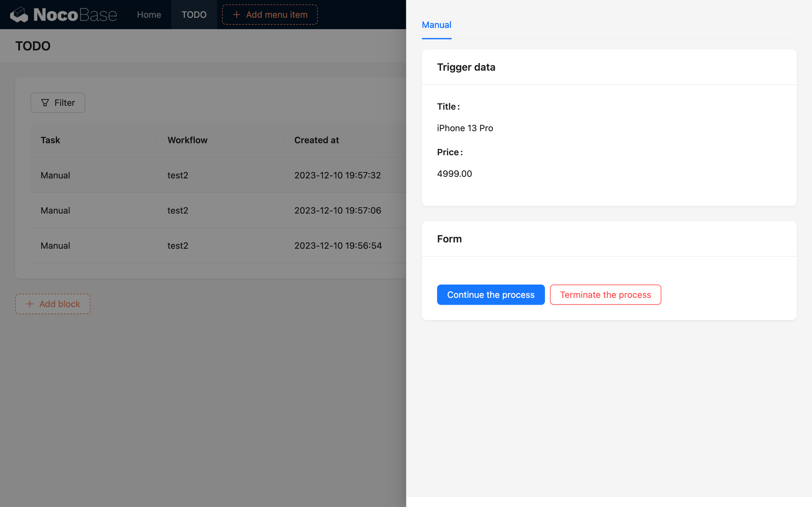Click the Workflow column header

point(187,140)
